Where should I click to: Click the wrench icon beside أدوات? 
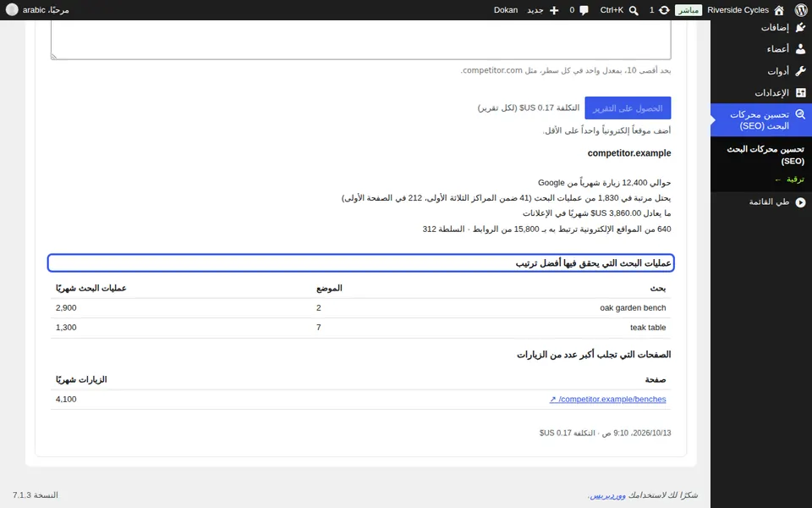click(801, 70)
